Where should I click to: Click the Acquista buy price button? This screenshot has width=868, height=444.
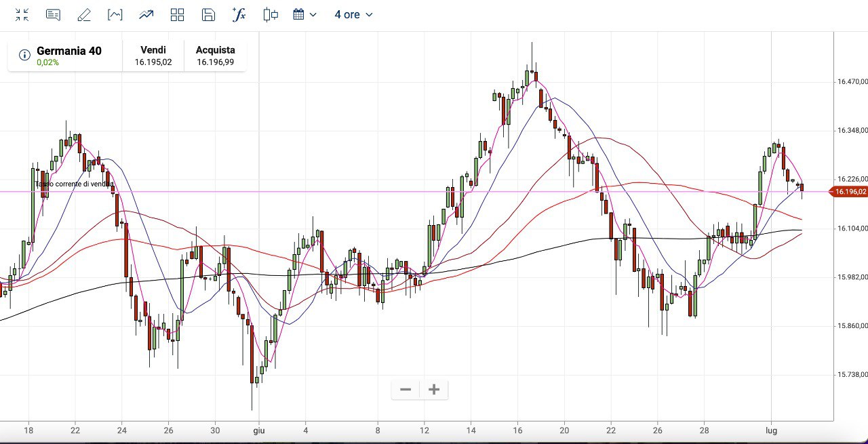(215, 56)
